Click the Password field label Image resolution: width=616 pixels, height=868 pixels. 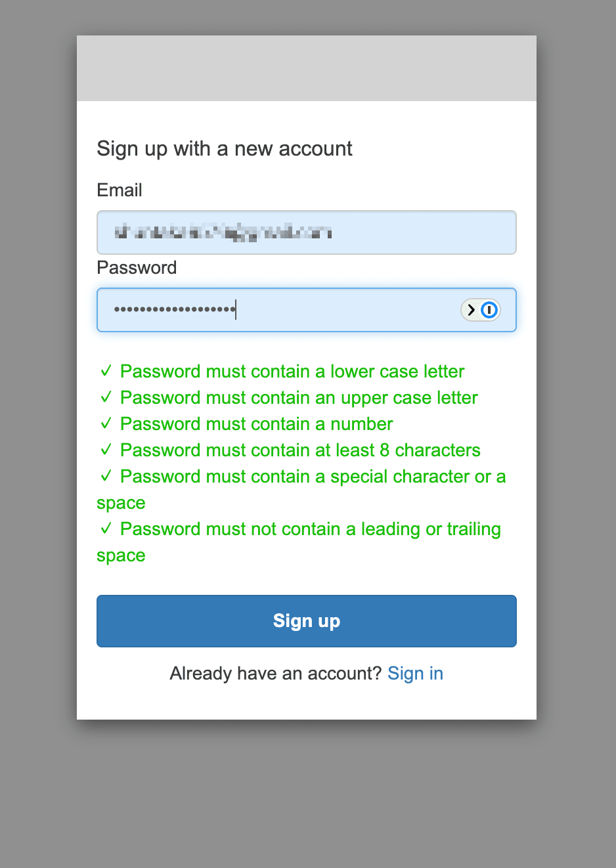(137, 268)
